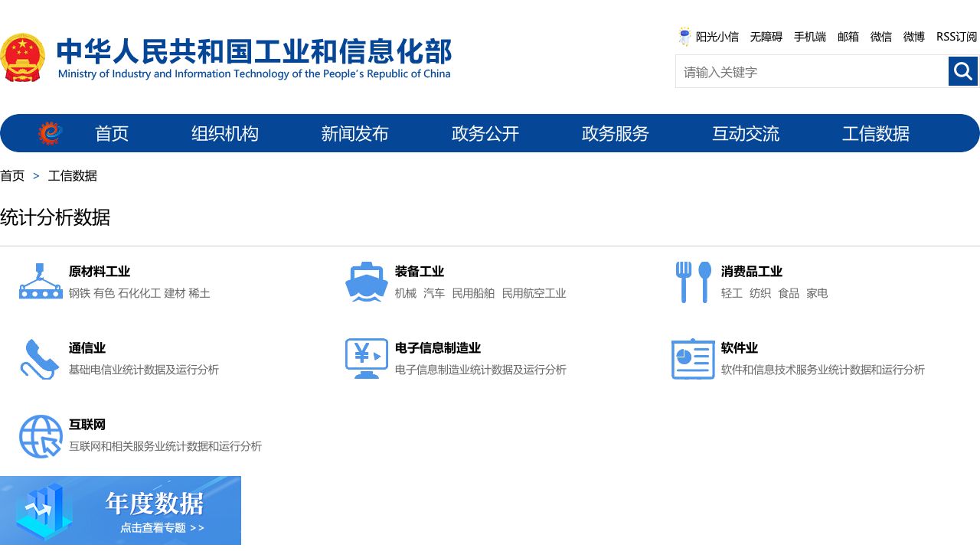Open the 年度数据 annual data banner
Screen dimensions: 980x551
[x=120, y=510]
